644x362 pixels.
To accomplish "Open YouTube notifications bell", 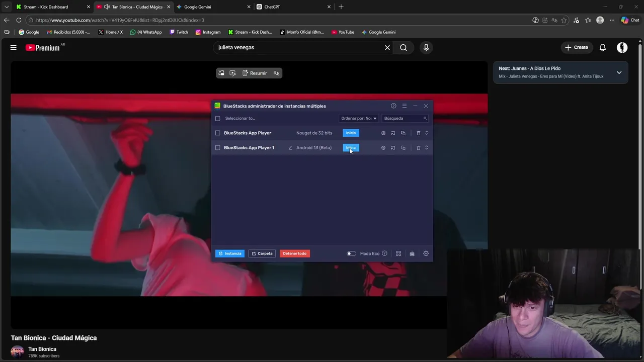I will [x=603, y=47].
